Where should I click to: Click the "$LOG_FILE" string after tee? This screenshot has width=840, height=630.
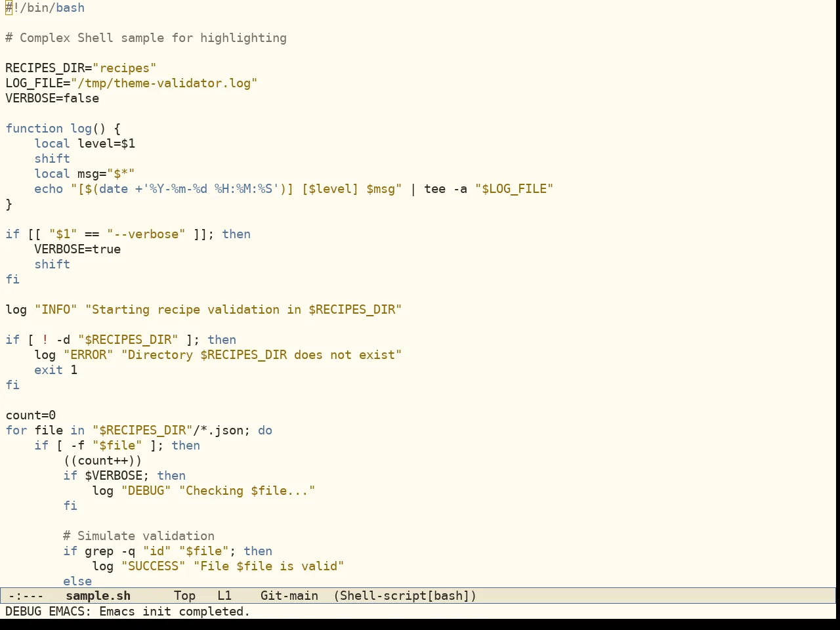514,189
